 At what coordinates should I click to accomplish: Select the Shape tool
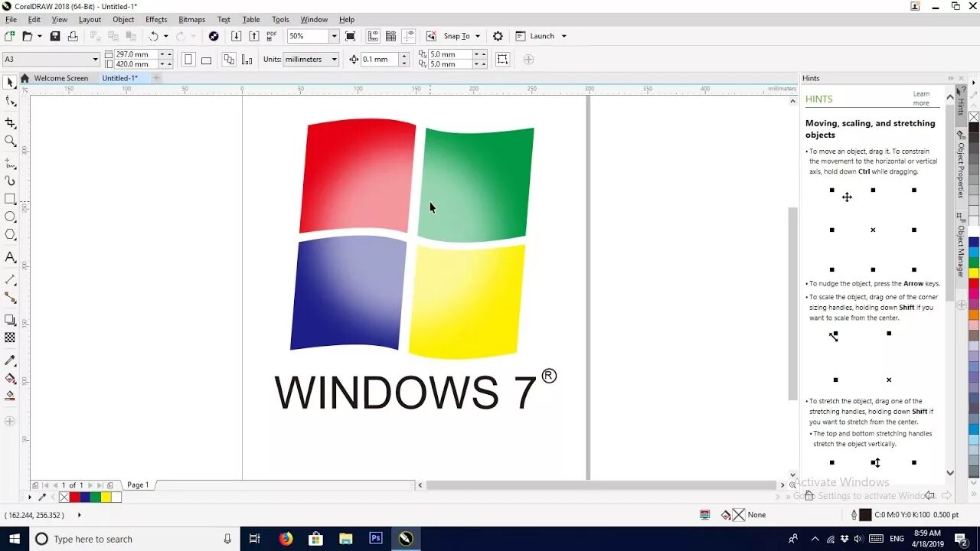tap(10, 101)
